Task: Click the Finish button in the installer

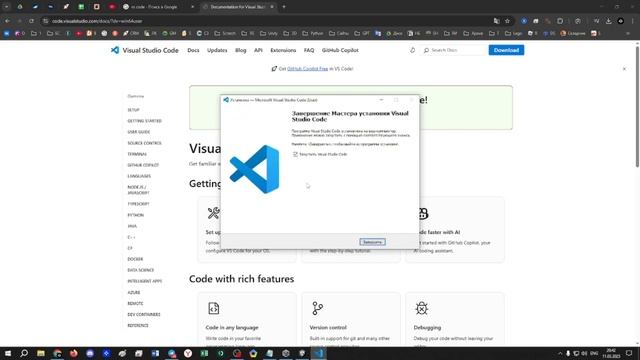Action: point(372,242)
